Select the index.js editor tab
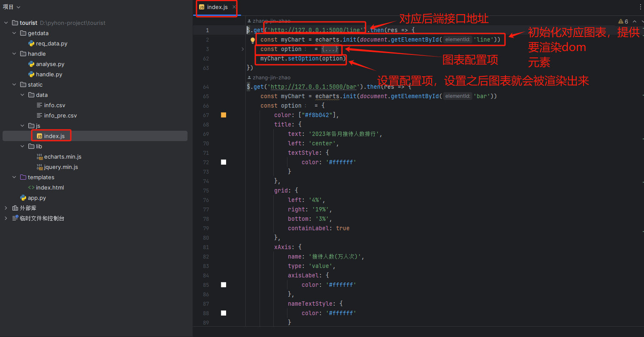The height and width of the screenshot is (337, 644). 217,7
